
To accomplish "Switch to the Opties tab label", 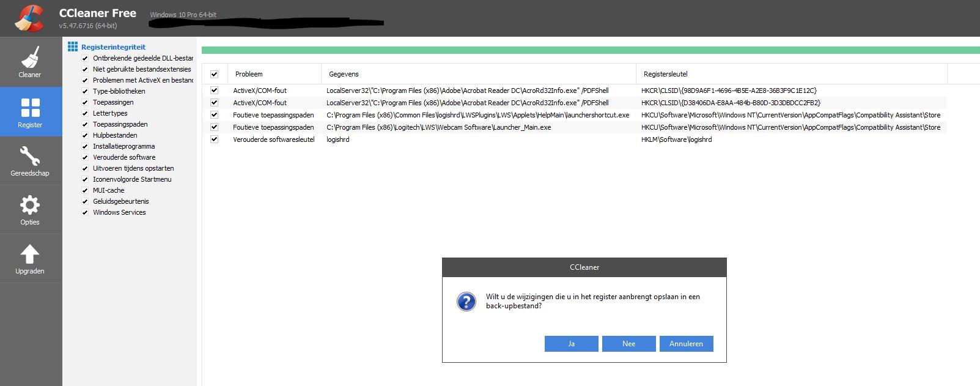I will (30, 222).
